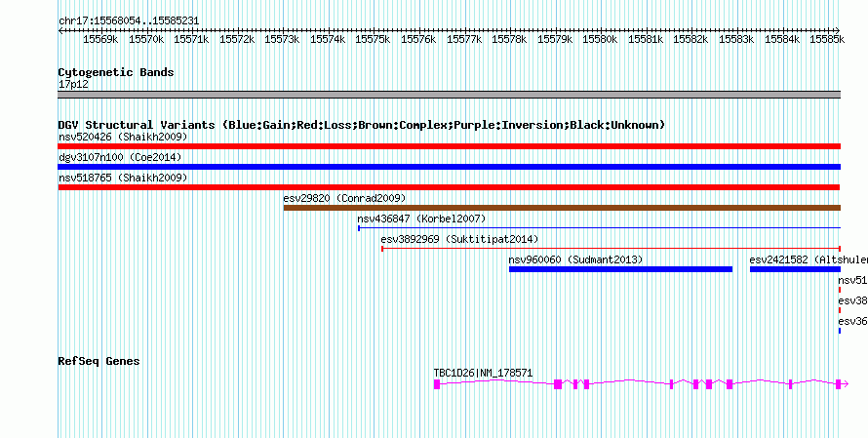Select the blue dgv3107n100 gain bar
The height and width of the screenshot is (438, 868).
pos(450,167)
